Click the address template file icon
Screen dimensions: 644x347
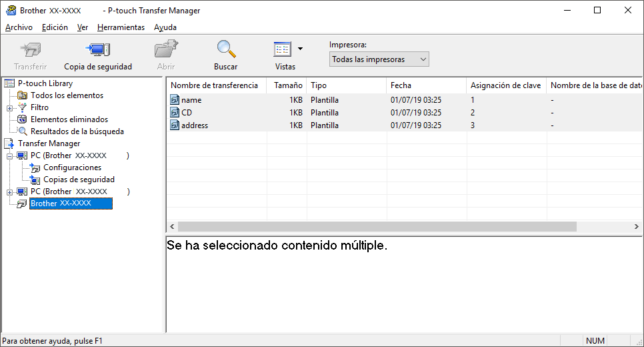click(175, 125)
